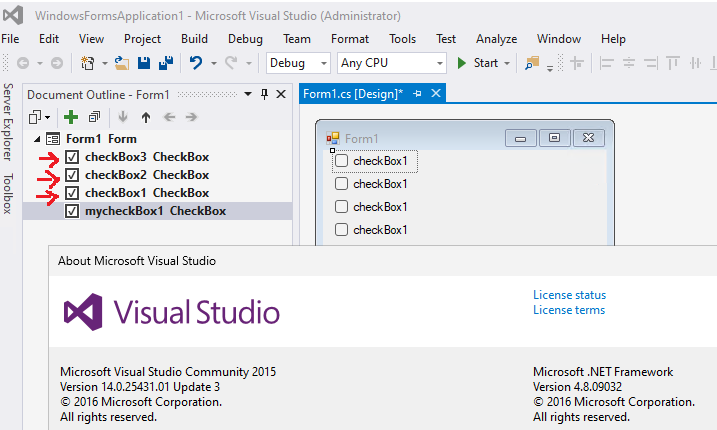717x430 pixels.
Task: Check the first checkBox1 on the form
Action: tap(341, 161)
